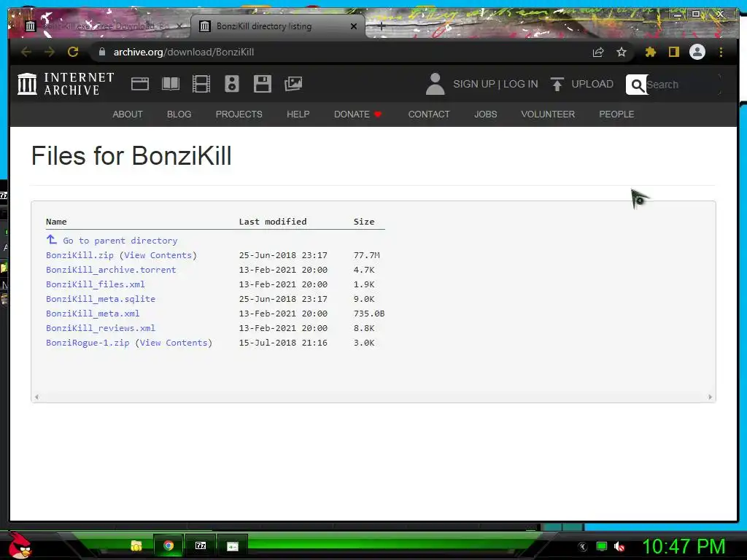This screenshot has height=560, width=747.
Task: Open the Chrome three-dot menu
Action: tap(721, 52)
